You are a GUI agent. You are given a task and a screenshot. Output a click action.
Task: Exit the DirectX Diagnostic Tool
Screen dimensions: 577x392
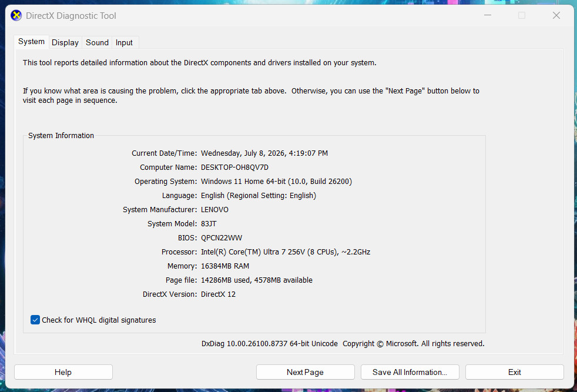click(x=514, y=372)
